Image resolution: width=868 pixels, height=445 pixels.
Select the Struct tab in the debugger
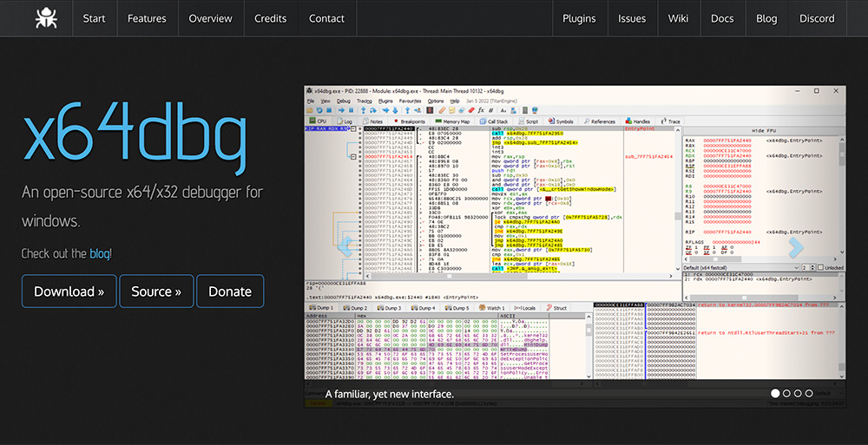coord(556,308)
